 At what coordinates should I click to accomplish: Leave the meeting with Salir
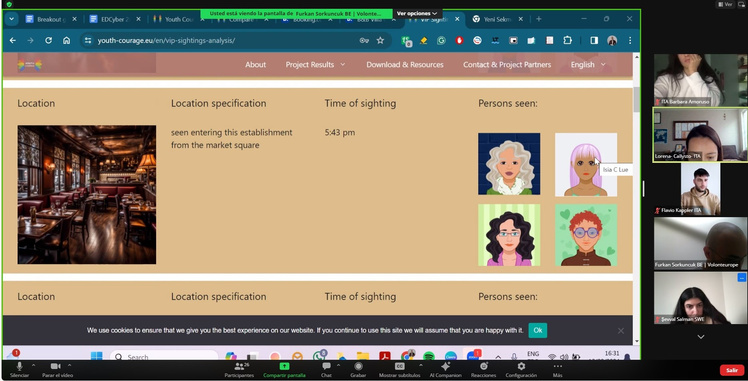[732, 370]
